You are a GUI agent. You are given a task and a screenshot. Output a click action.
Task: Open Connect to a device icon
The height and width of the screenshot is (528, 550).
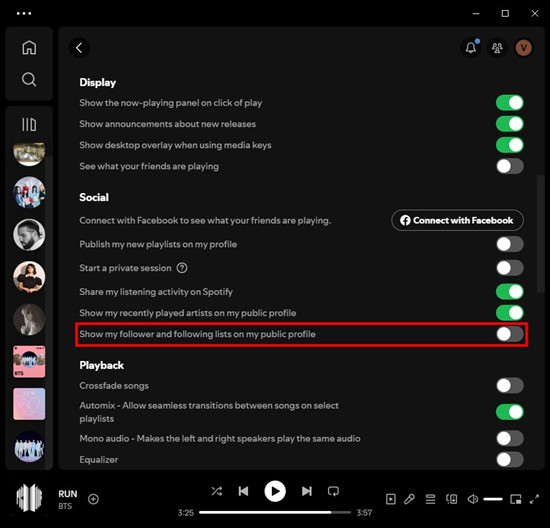[x=451, y=499]
